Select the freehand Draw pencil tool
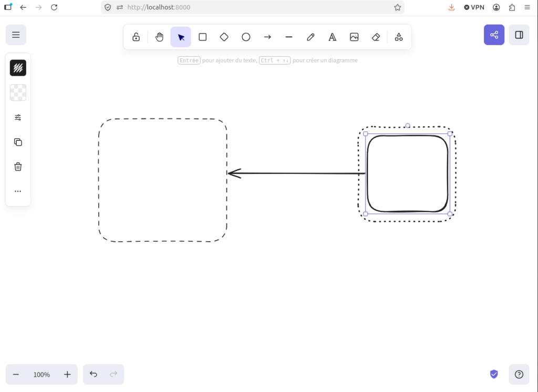The image size is (538, 392). click(x=311, y=37)
